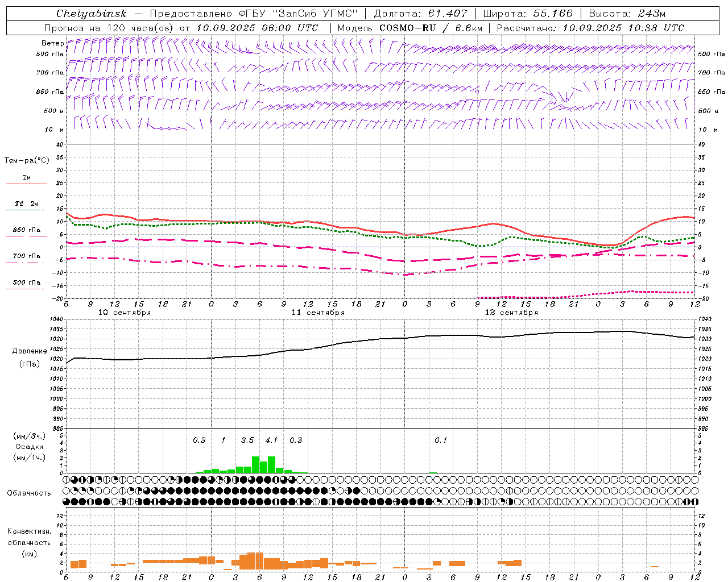This screenshot has height=582, width=728.
Task: Click the "(км)" convective cloud unit label
Action: click(30, 554)
